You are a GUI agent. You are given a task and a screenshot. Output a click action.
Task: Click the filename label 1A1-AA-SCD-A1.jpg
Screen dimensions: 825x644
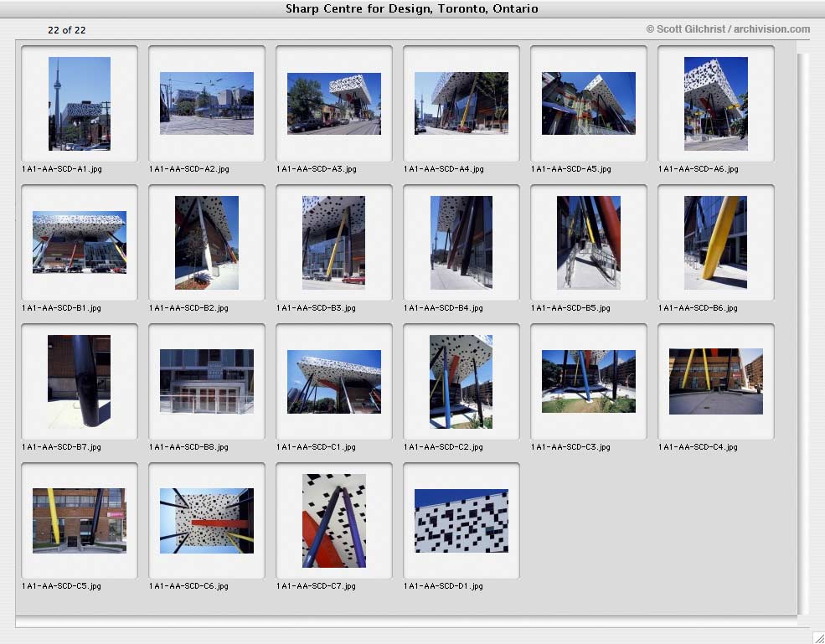[x=61, y=169]
